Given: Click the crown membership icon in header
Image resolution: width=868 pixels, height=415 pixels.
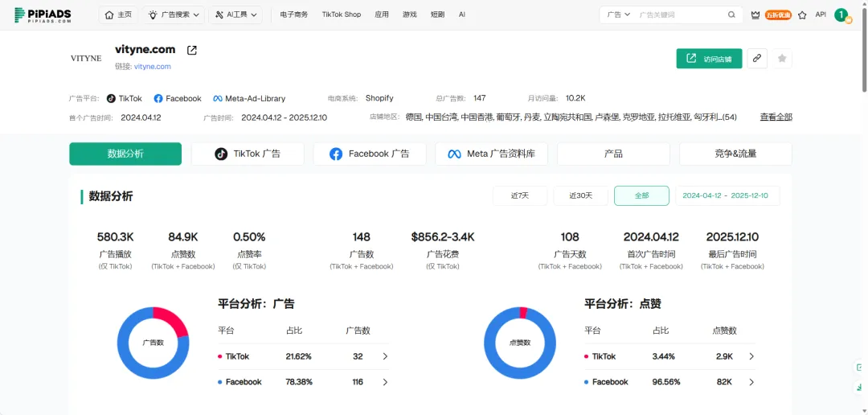Looking at the screenshot, I should coord(755,14).
